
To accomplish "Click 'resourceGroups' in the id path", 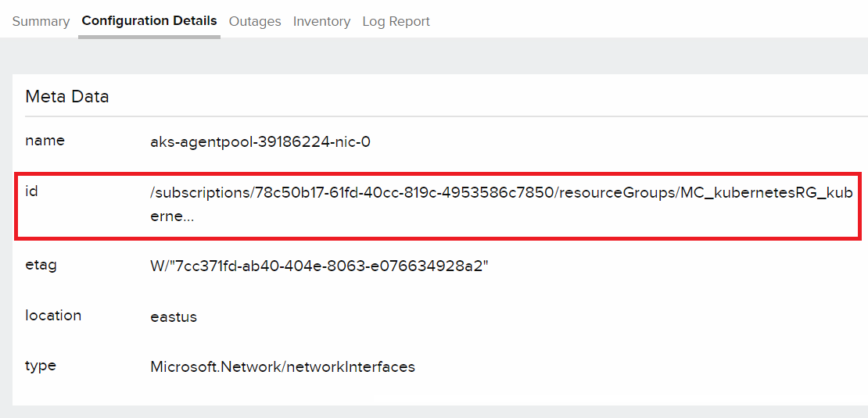I will [x=615, y=194].
